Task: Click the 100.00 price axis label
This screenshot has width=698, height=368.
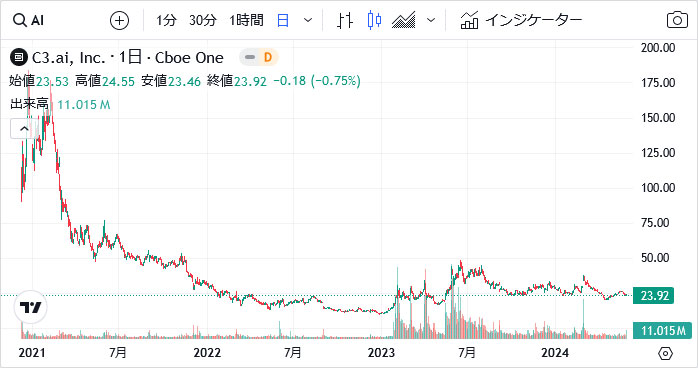Action: tap(658, 188)
